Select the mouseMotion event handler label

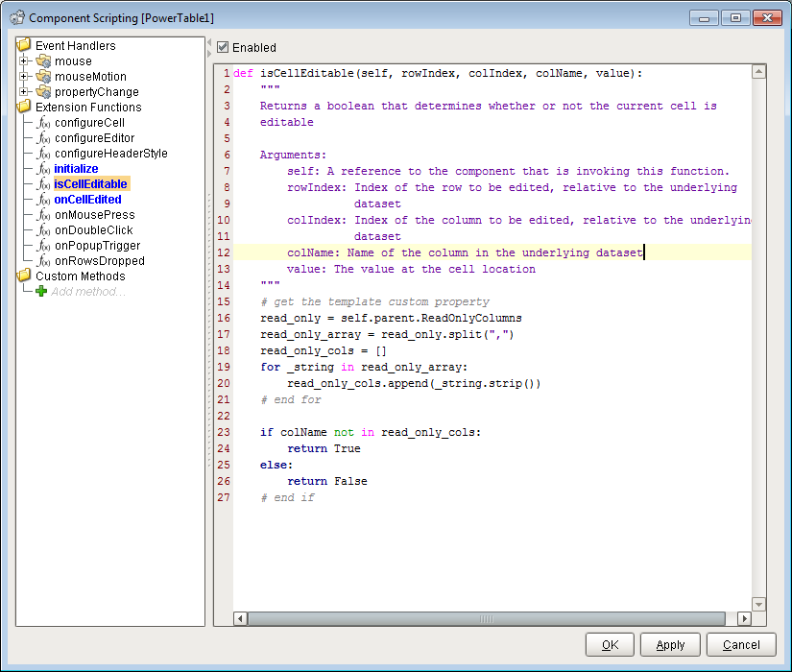90,76
